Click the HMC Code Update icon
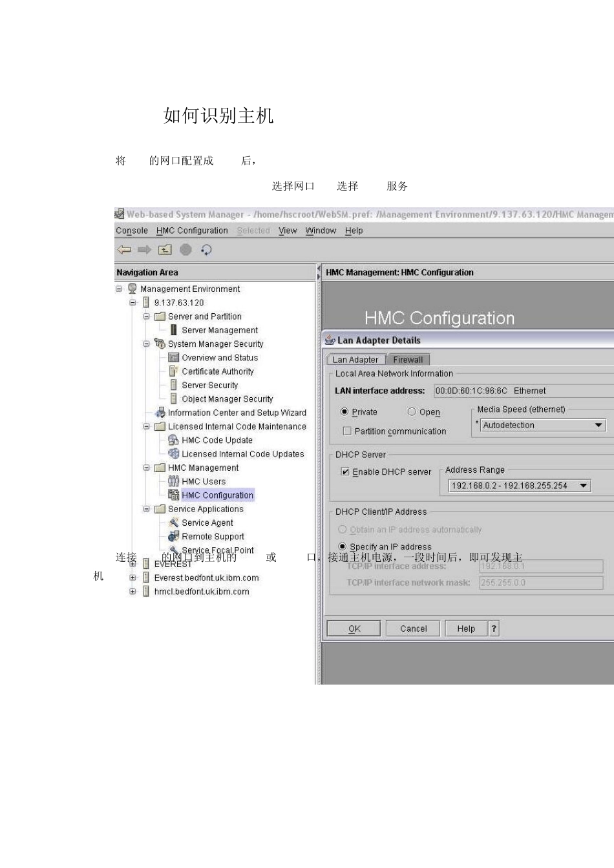Image resolution: width=614 pixels, height=868 pixels. tap(173, 440)
